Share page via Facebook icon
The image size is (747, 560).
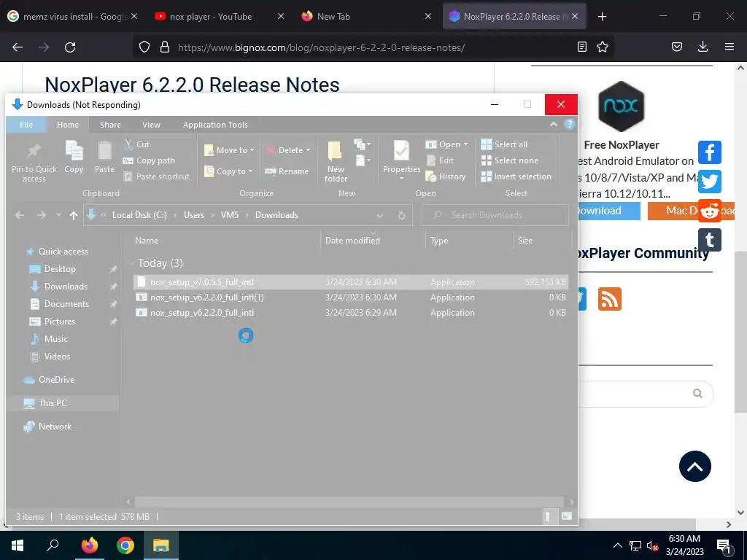coord(709,152)
